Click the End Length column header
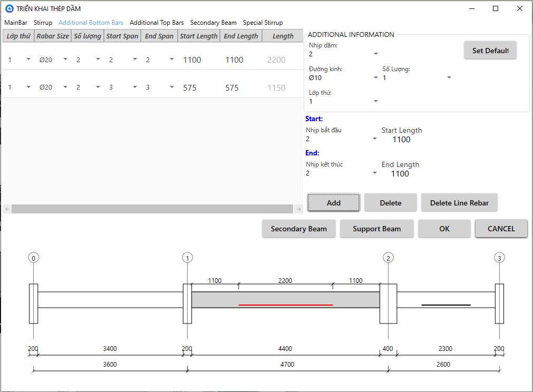The height and width of the screenshot is (392, 533). coord(241,36)
